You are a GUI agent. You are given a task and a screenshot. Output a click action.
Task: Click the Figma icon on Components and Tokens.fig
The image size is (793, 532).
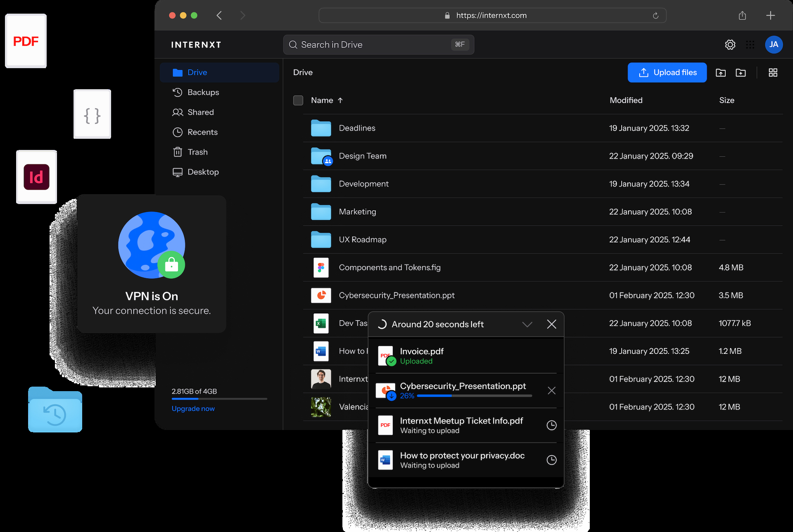321,267
